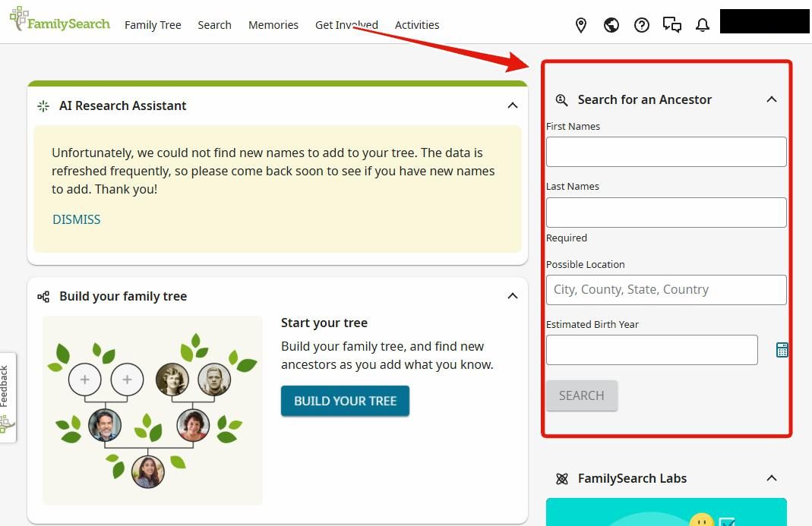Open the notifications bell icon

coord(702,25)
